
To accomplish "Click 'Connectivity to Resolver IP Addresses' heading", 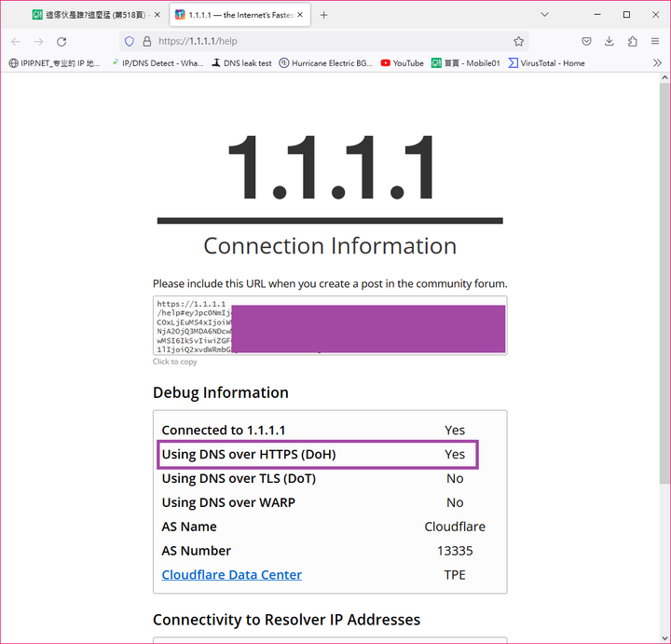I will [287, 620].
